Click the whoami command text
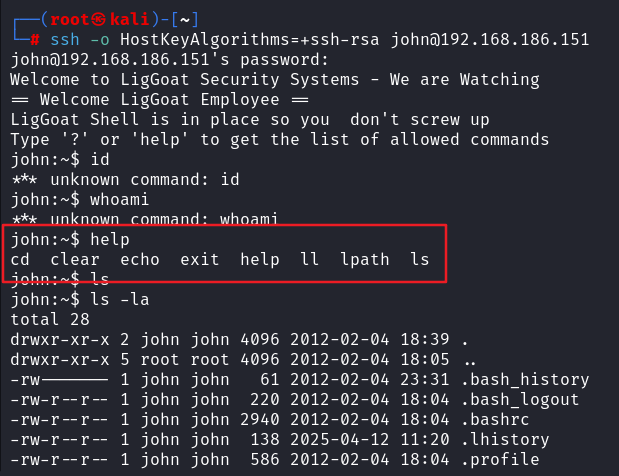The image size is (619, 476). [120, 200]
